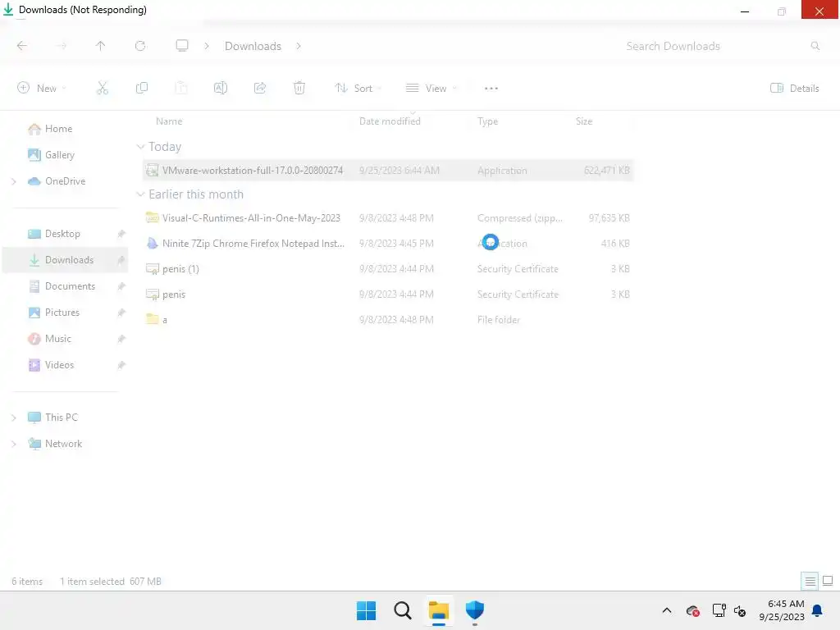Switch to large thumbnails view layout

(x=828, y=581)
